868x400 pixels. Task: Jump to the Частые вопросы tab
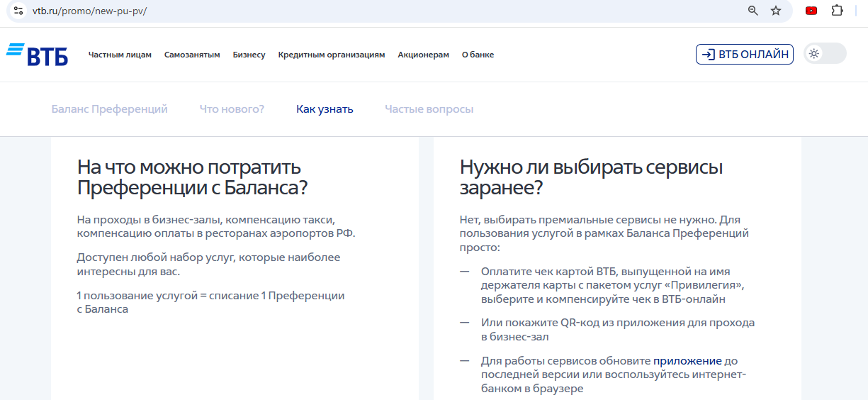pyautogui.click(x=429, y=109)
